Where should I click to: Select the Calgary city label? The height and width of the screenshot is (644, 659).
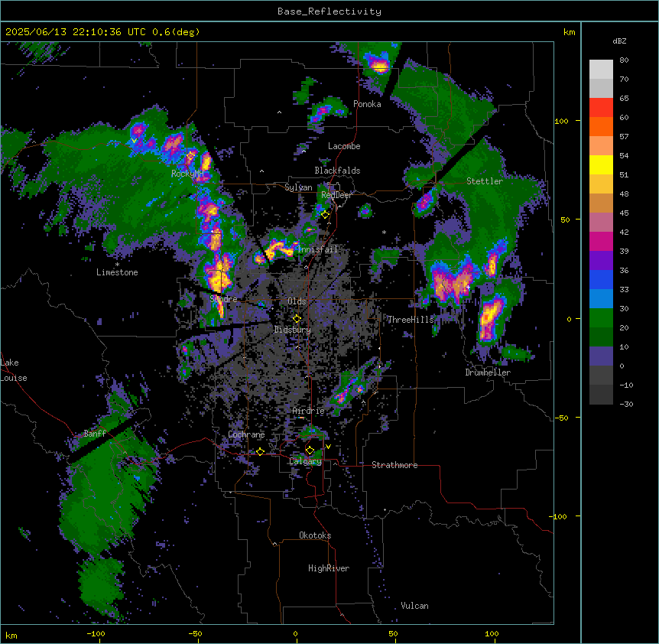tap(306, 461)
